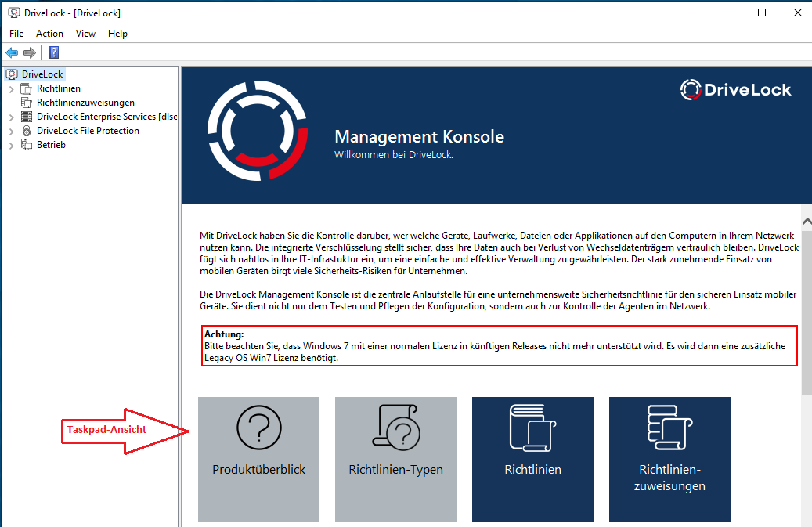The height and width of the screenshot is (527, 812).
Task: Maximize the DriveLock window
Action: pyautogui.click(x=762, y=13)
